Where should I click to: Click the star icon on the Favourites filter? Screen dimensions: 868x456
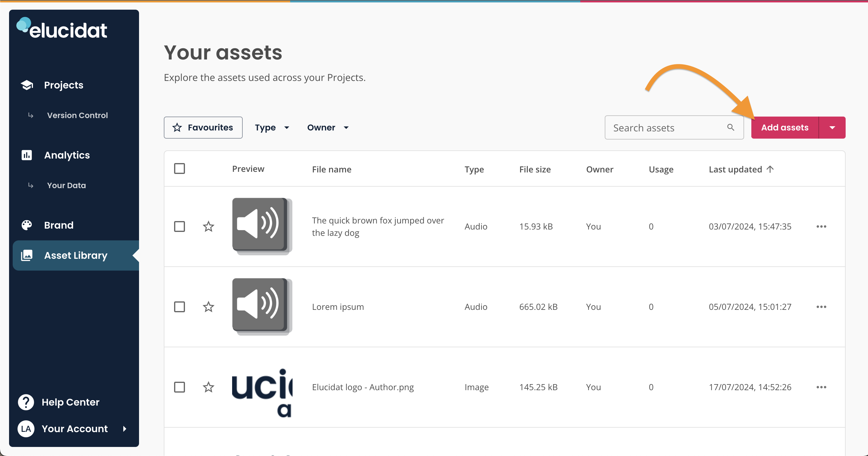click(x=177, y=127)
